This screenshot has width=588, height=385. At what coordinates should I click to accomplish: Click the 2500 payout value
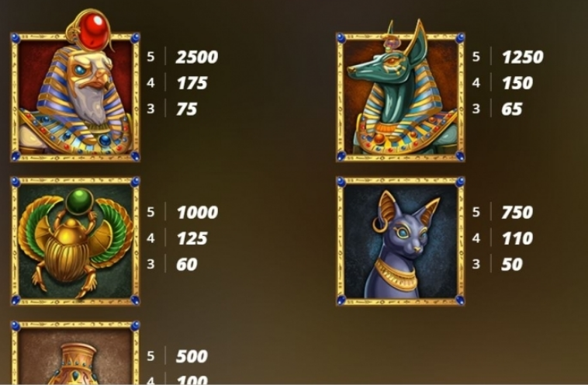coord(197,57)
